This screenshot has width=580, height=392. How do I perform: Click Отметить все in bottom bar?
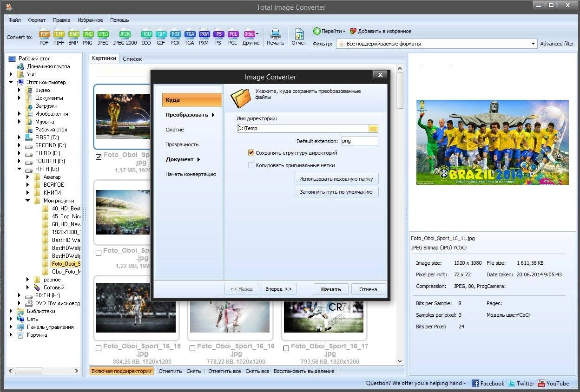pos(224,371)
